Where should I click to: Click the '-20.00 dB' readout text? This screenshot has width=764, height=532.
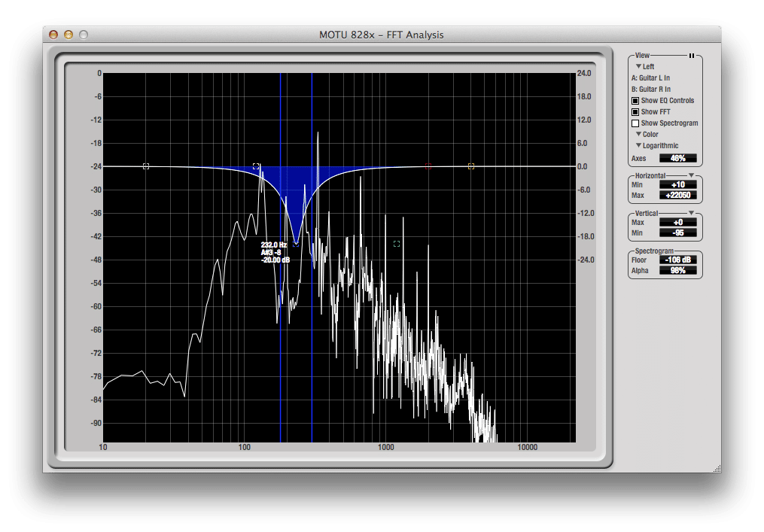pos(275,260)
